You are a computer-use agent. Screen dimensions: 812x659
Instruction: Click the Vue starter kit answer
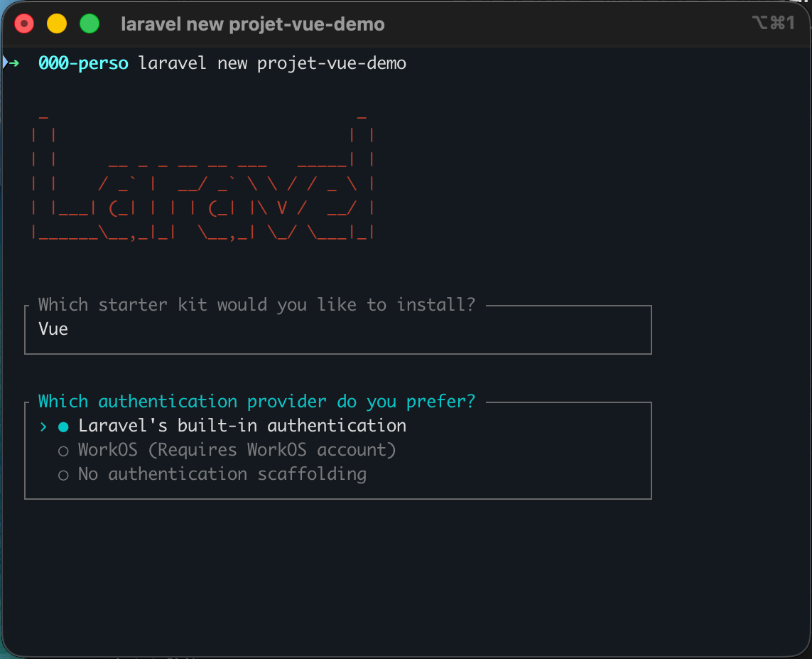(x=53, y=328)
